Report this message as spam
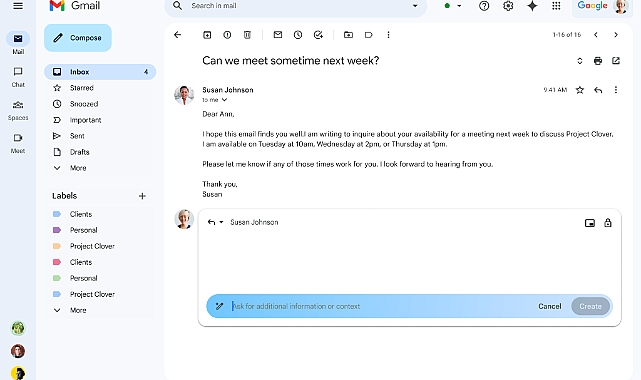This screenshot has height=380, width=641. tap(227, 35)
